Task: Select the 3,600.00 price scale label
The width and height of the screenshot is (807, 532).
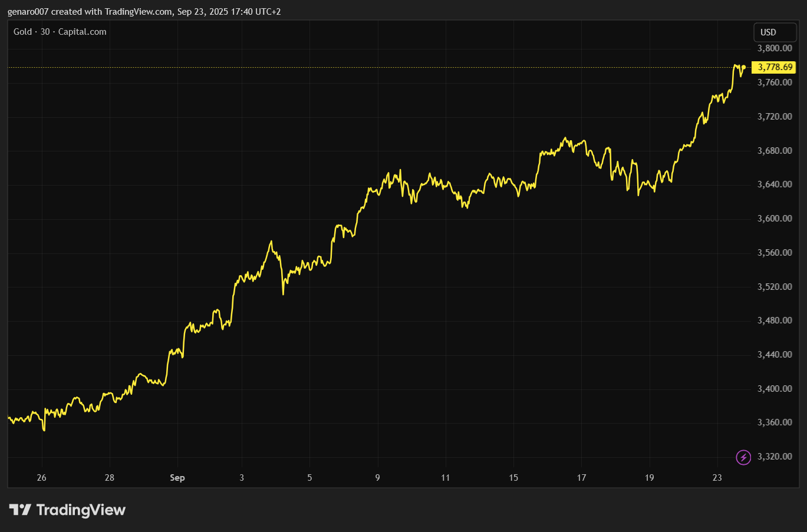Action: (775, 219)
